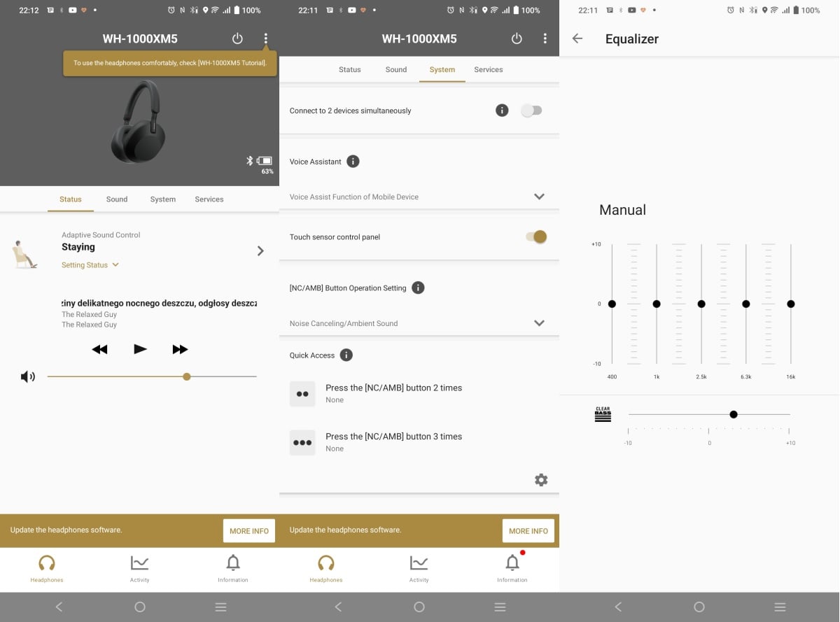
Task: Show info for Connect to 2 devices
Action: (x=502, y=111)
